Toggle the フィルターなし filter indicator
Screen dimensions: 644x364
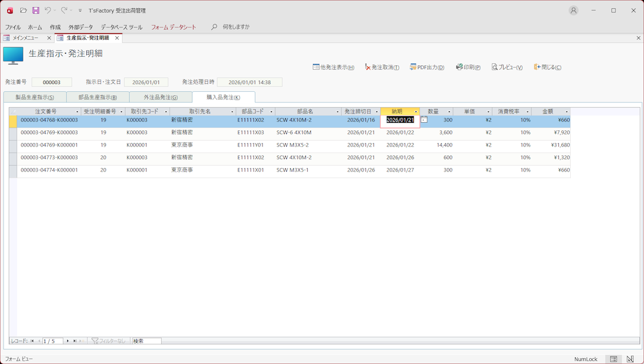point(108,341)
